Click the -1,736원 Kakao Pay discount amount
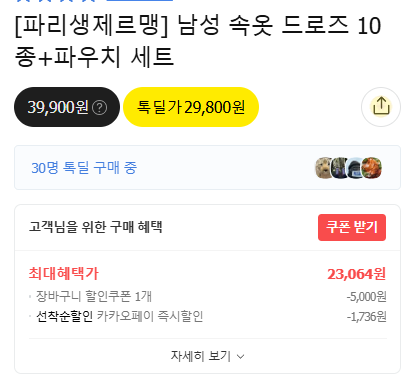 point(366,317)
